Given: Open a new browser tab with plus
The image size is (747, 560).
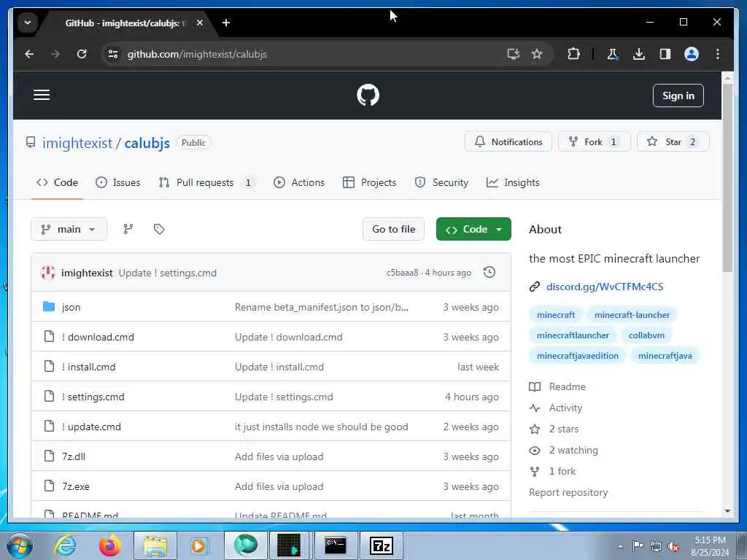Looking at the screenshot, I should coord(226,23).
